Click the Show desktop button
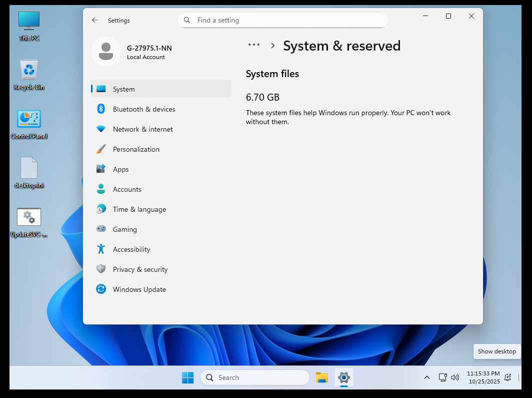 coord(519,377)
